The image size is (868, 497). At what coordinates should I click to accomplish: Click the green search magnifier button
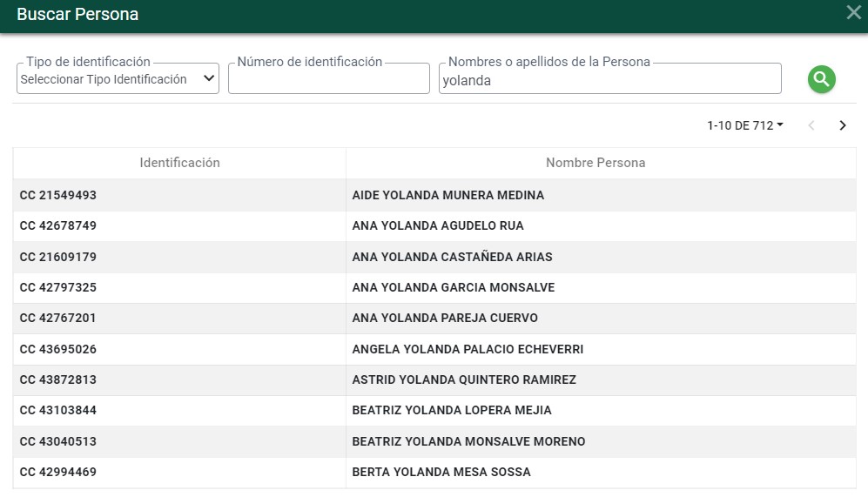822,80
